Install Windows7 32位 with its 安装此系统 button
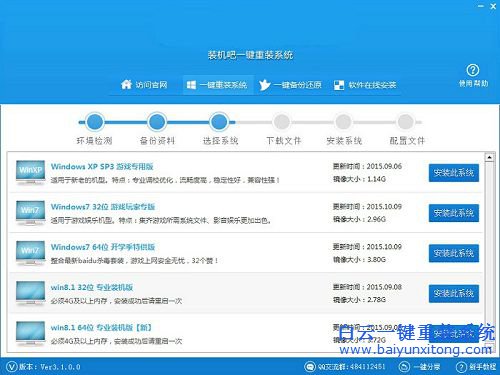The height and width of the screenshot is (375, 500). point(454,213)
